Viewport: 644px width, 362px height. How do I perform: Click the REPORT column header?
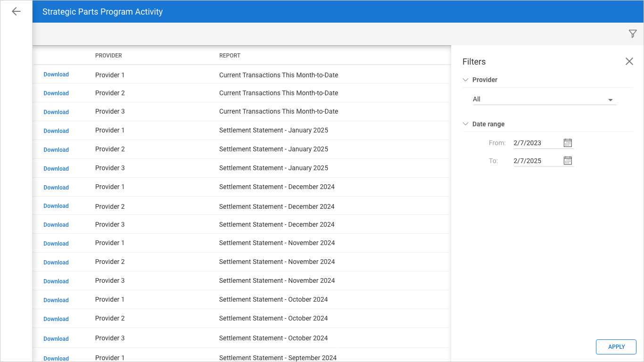point(230,56)
